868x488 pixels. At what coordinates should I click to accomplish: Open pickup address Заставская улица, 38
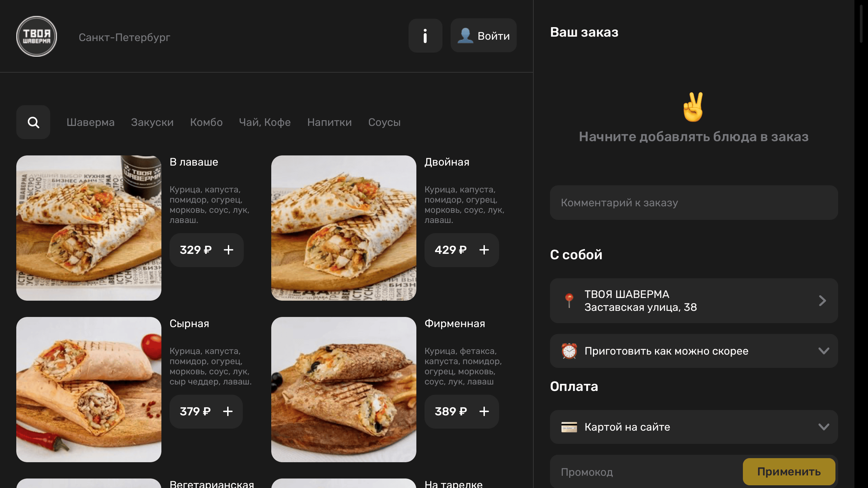click(x=694, y=301)
